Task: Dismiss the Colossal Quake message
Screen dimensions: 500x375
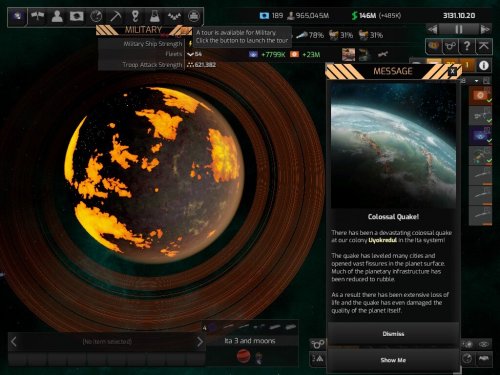Action: [393, 333]
